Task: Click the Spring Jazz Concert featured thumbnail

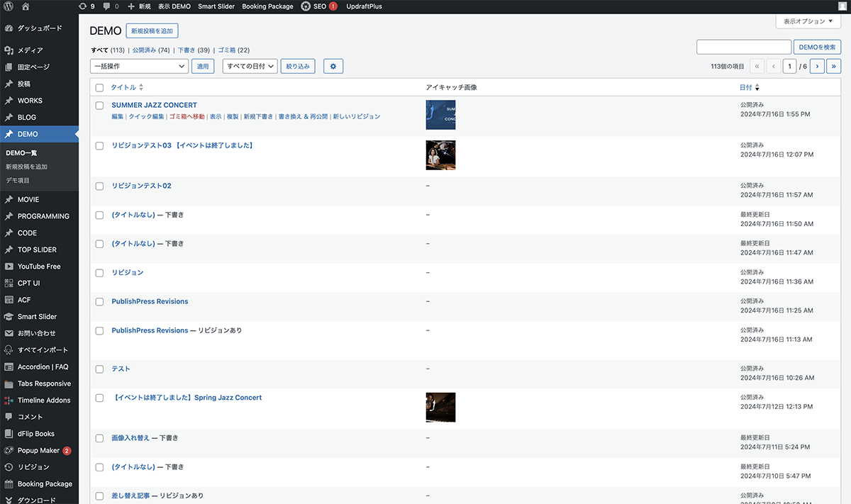Action: click(440, 408)
